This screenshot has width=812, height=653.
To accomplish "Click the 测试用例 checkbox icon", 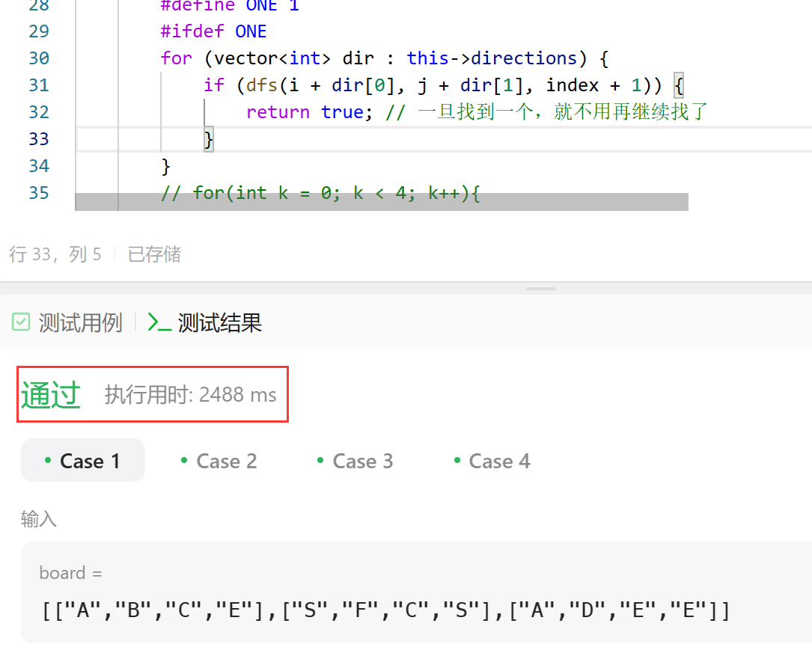I will 21,322.
